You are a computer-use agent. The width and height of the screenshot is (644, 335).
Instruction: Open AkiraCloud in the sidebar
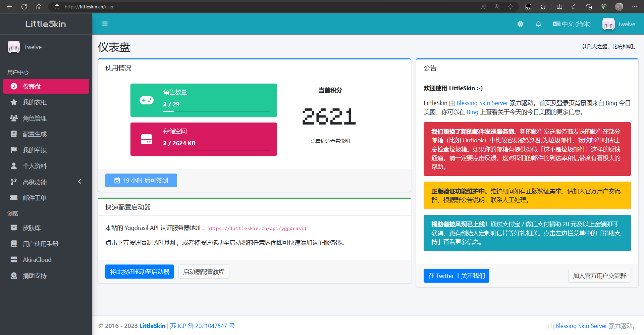tap(46, 259)
